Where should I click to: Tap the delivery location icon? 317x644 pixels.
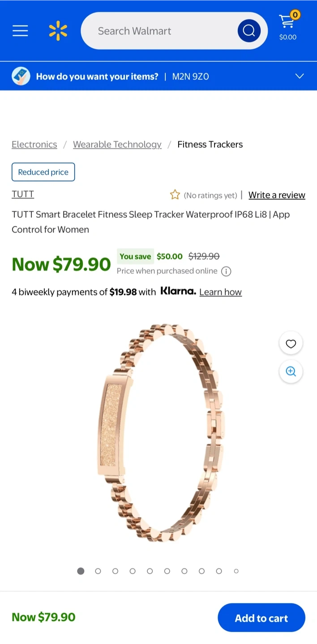coord(21,76)
